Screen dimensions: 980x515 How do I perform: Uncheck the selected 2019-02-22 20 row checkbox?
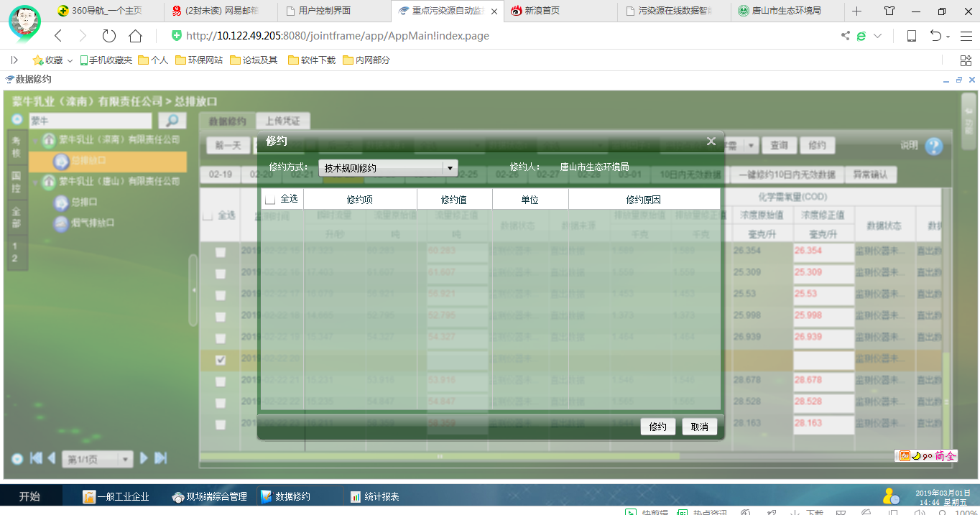[221, 360]
